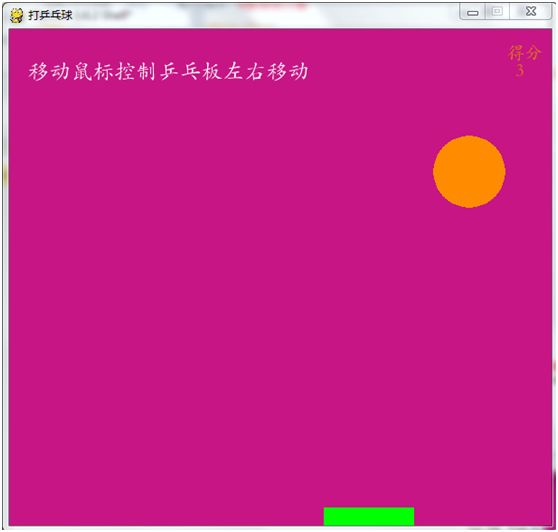The height and width of the screenshot is (532, 558).
Task: Minimize the 打乒乓球 window
Action: point(473,12)
